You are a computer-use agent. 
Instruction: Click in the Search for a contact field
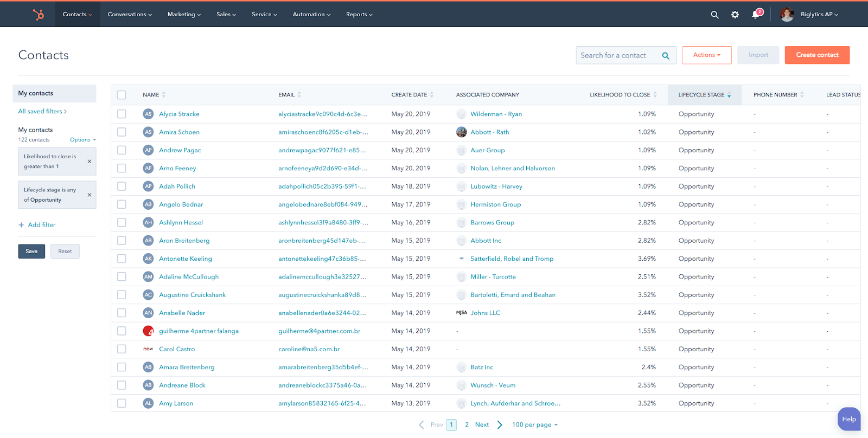(617, 55)
